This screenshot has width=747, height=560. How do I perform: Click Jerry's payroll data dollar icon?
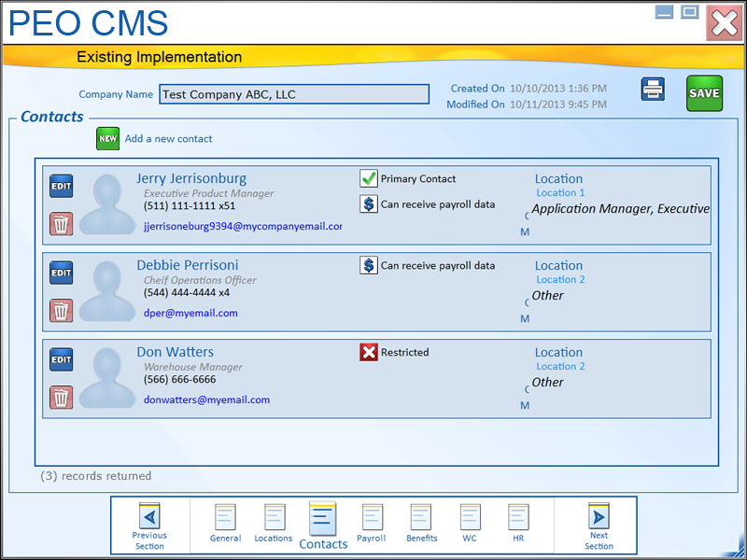369,204
